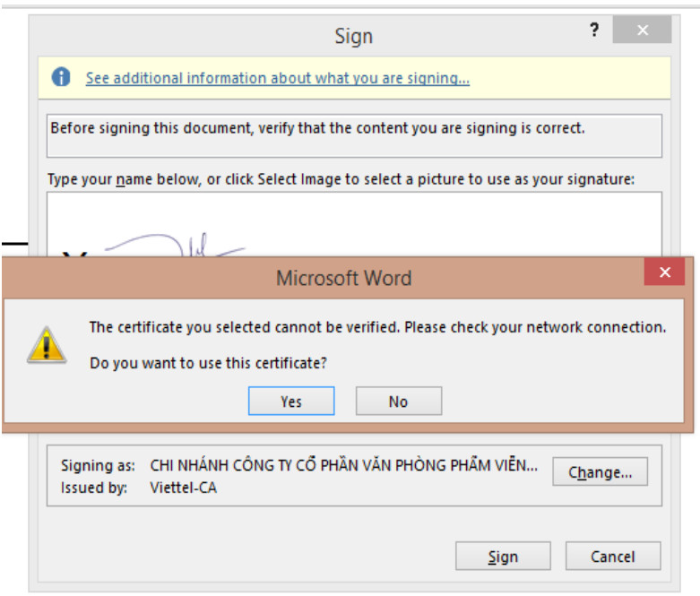Screen dimensions: 700x596
Task: Click the Sign button at bottom
Action: point(503,557)
